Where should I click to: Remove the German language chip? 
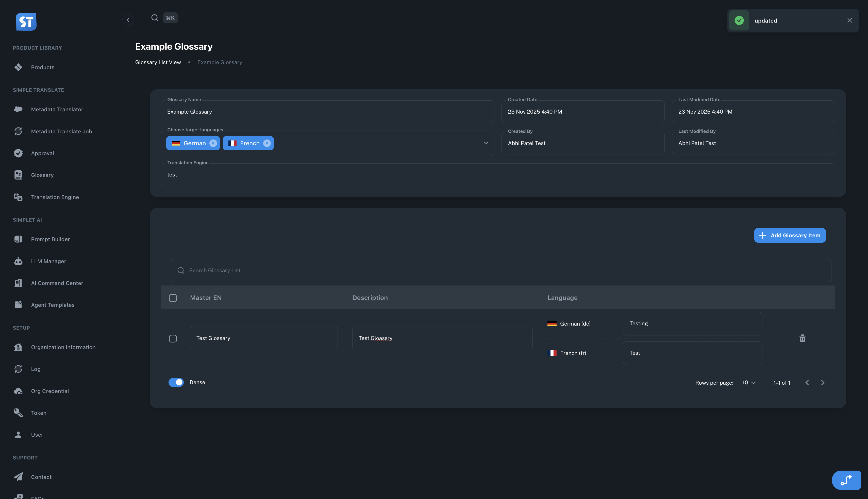(x=213, y=143)
